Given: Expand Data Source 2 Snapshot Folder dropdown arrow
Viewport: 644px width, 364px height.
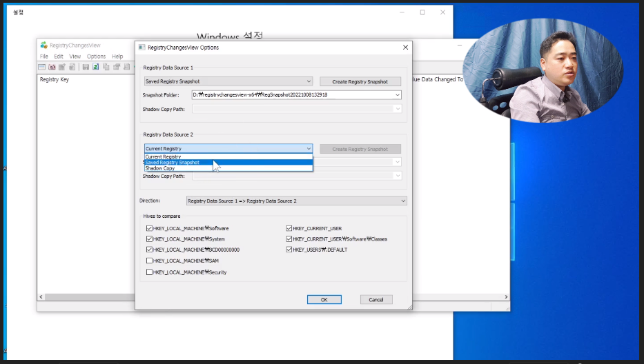Looking at the screenshot, I should pyautogui.click(x=397, y=162).
